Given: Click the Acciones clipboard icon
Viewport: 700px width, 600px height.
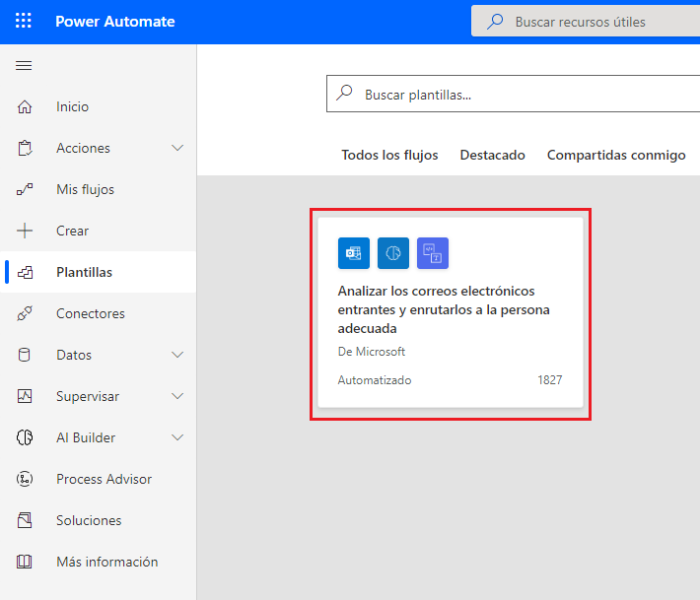Looking at the screenshot, I should tap(25, 148).
